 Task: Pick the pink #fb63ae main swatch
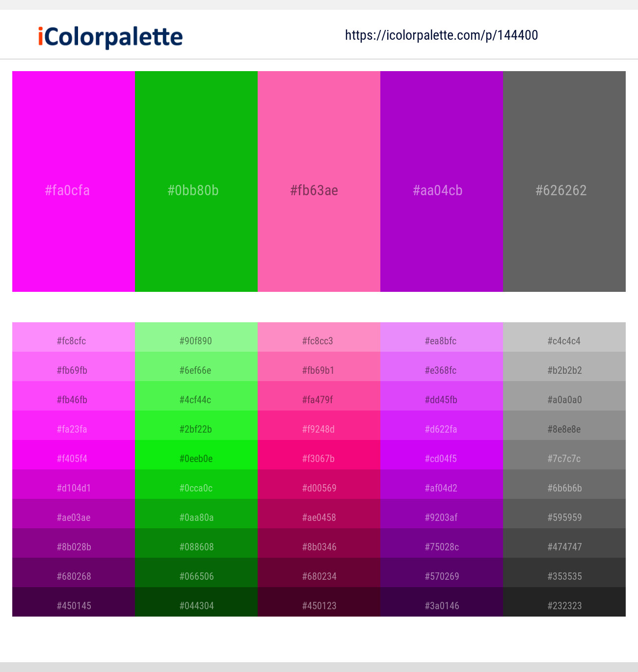point(319,181)
